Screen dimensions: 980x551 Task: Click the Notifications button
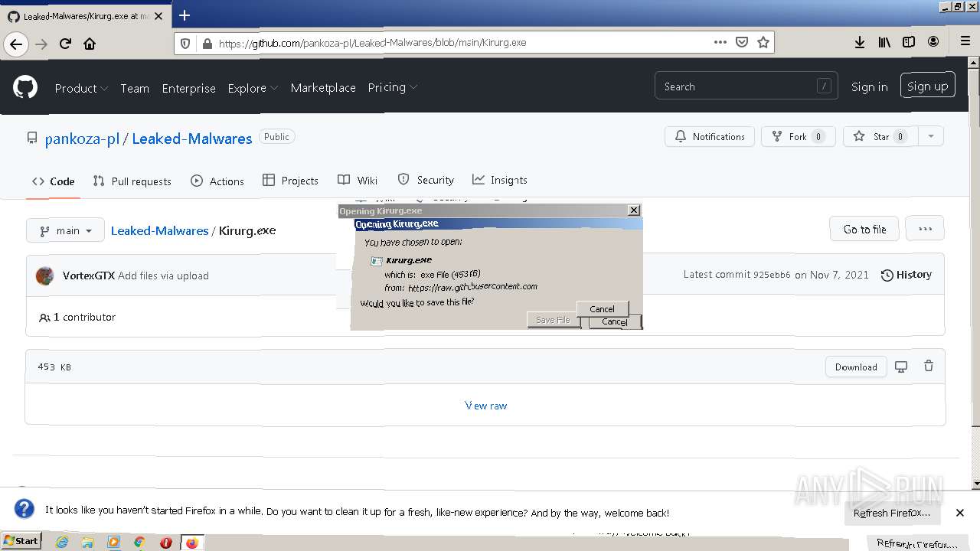coord(710,136)
